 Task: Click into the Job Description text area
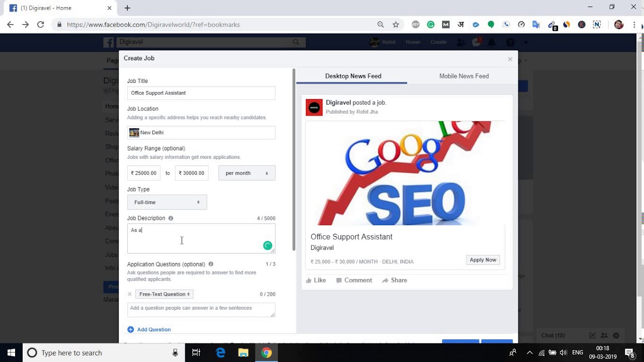click(x=201, y=238)
